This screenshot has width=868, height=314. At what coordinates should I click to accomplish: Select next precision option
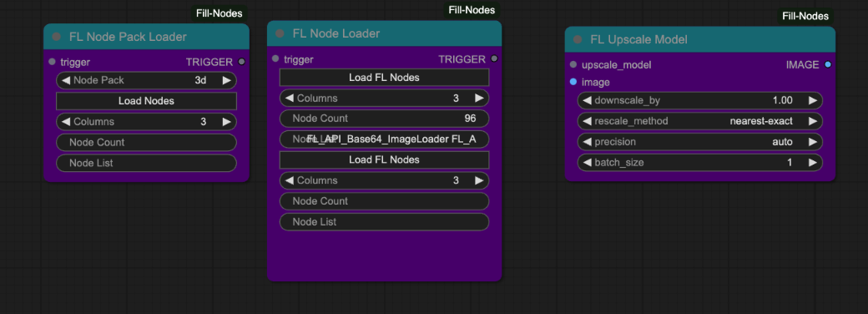pos(813,142)
